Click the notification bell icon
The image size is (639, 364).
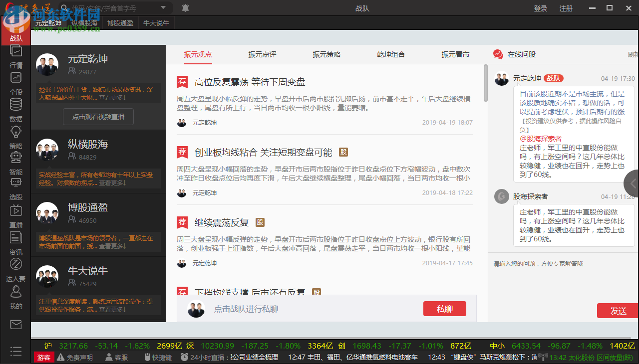click(x=185, y=8)
